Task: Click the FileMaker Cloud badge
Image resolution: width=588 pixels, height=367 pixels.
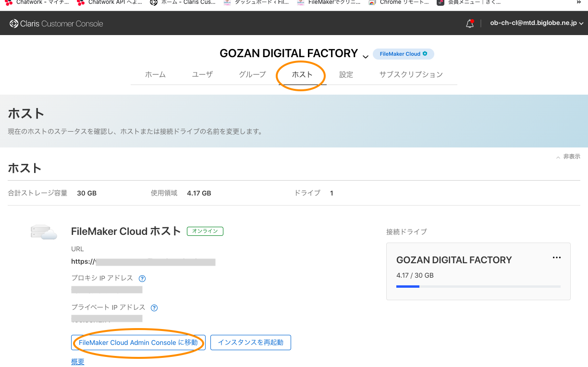Action: click(404, 54)
